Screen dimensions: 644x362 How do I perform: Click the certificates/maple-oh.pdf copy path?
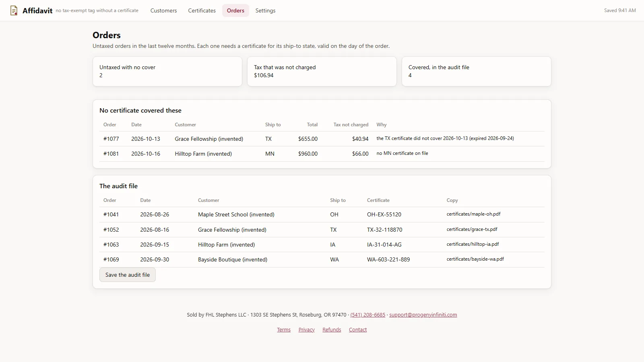pos(473,214)
